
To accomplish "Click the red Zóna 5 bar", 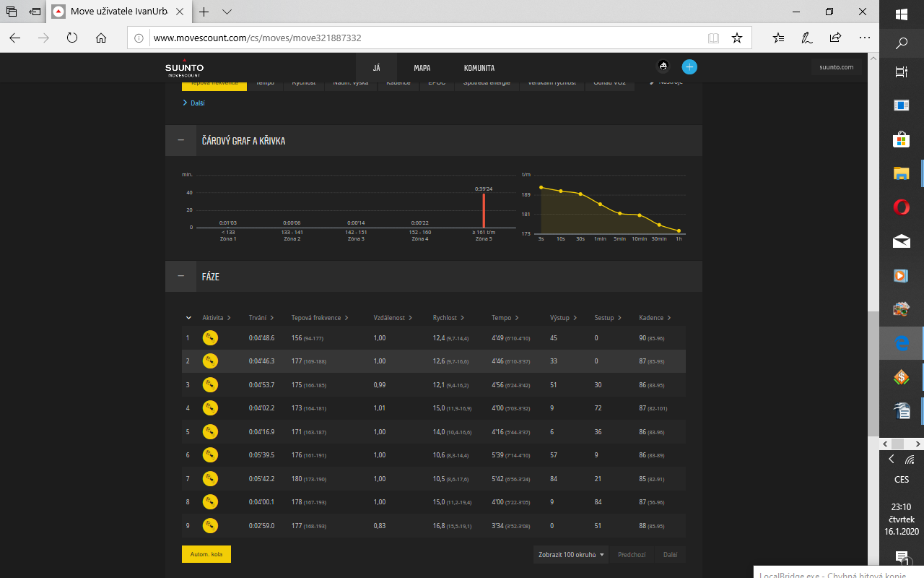I will tap(484, 210).
